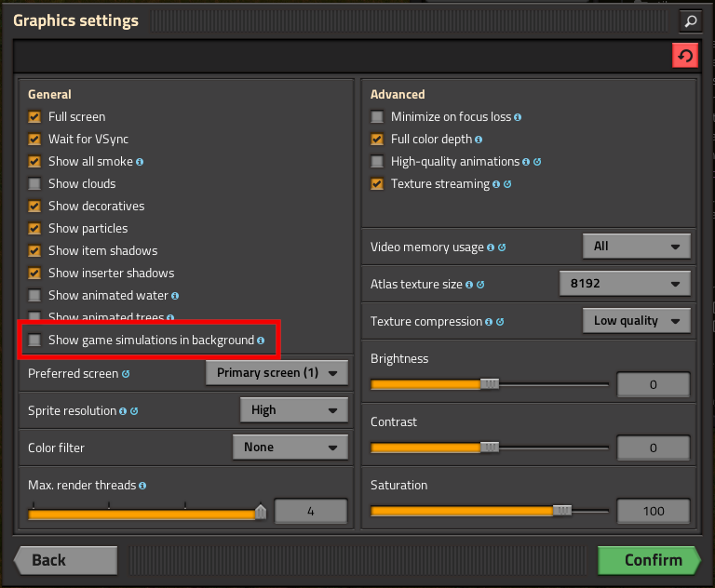Click the red reset settings icon
This screenshot has width=715, height=588.
(685, 56)
